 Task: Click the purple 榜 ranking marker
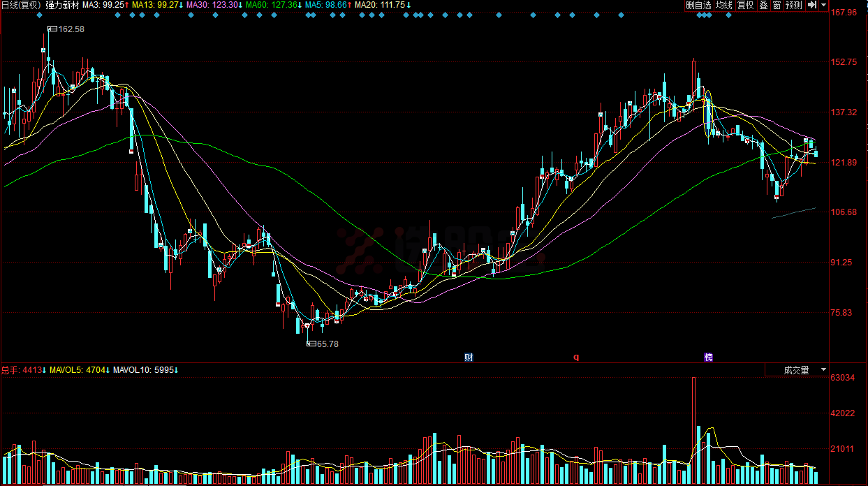[709, 358]
